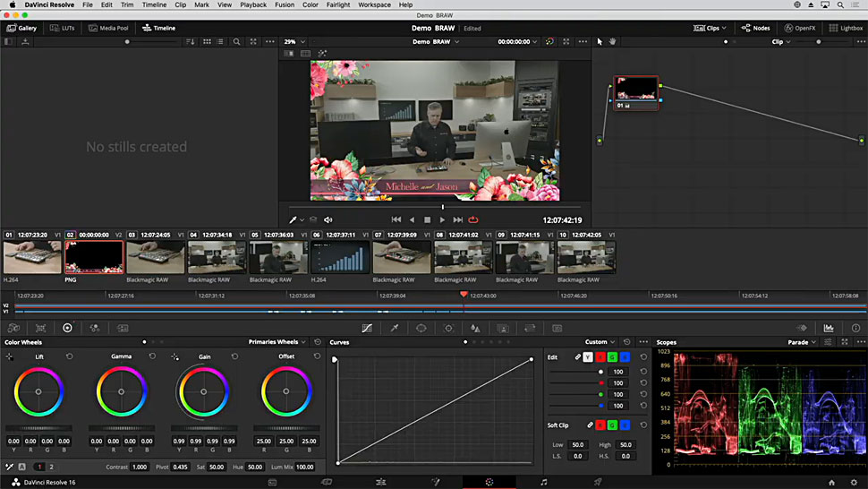Adjust the Gamma master wheel slider
The image size is (868, 489).
[x=121, y=428]
